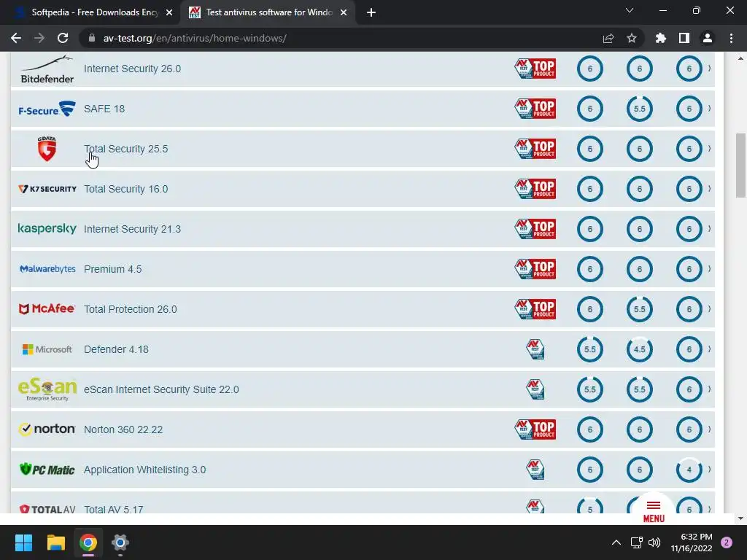The width and height of the screenshot is (747, 560).
Task: Open Application Whitelisting 3.0 link
Action: [x=145, y=470]
